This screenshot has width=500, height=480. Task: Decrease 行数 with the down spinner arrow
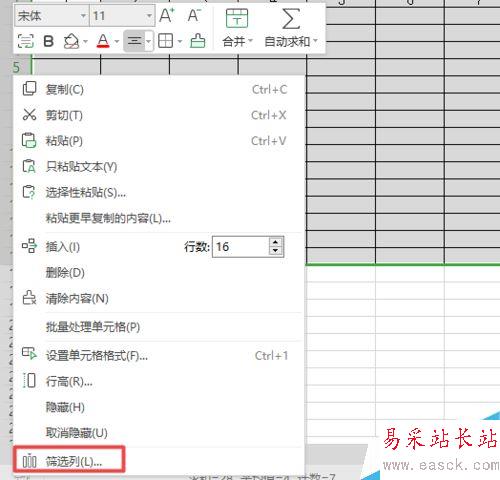click(276, 251)
